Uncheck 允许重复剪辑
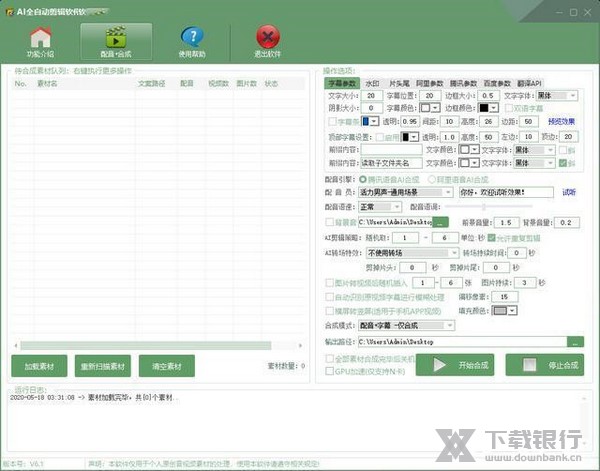The image size is (600, 471). click(492, 238)
